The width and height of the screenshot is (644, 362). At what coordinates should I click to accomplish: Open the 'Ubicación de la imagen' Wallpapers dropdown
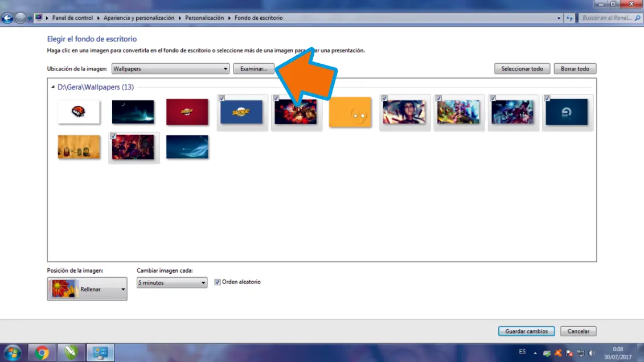(170, 68)
